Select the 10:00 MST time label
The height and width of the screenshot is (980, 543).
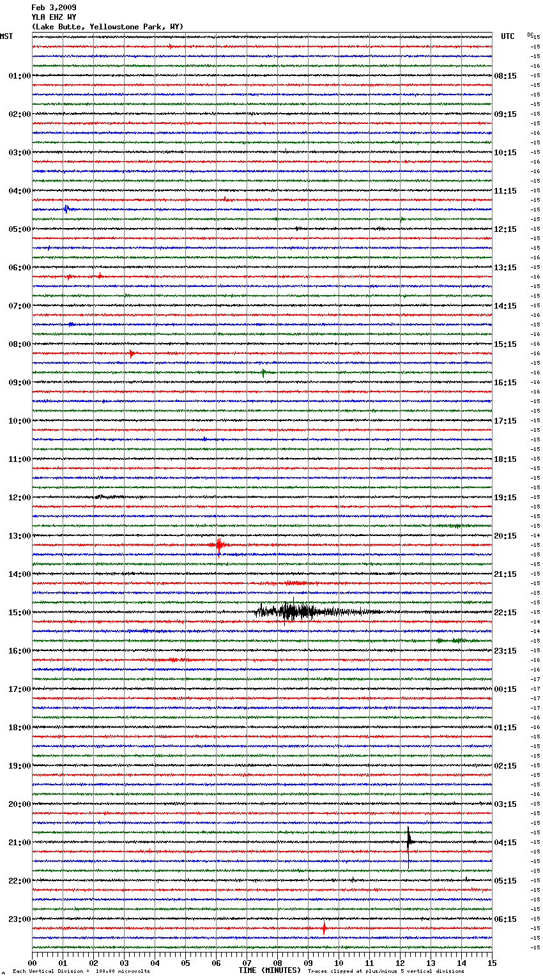pyautogui.click(x=20, y=421)
